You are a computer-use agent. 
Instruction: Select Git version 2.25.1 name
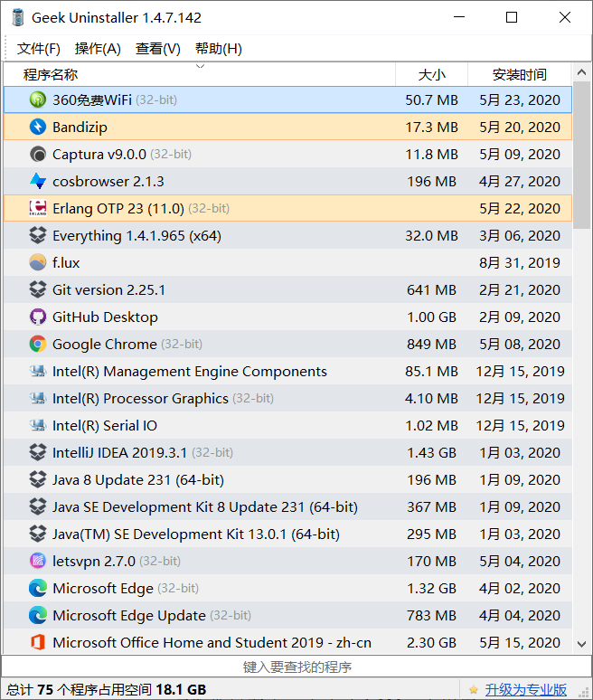pyautogui.click(x=108, y=289)
